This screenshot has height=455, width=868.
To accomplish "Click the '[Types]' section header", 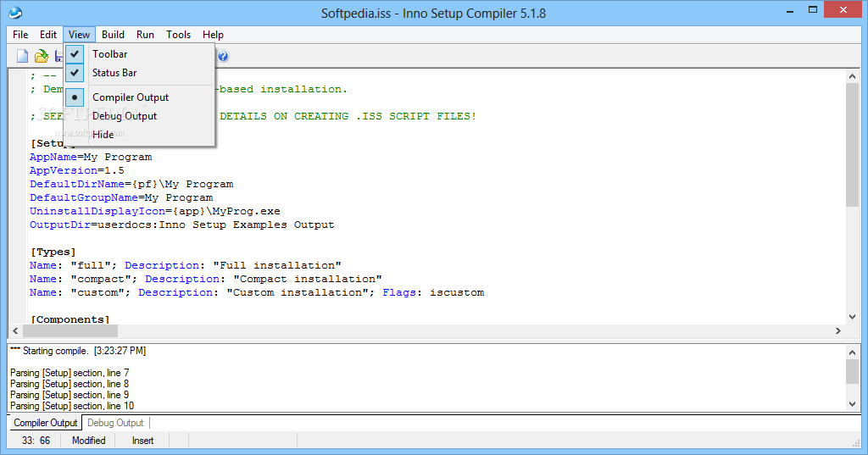I will (53, 252).
